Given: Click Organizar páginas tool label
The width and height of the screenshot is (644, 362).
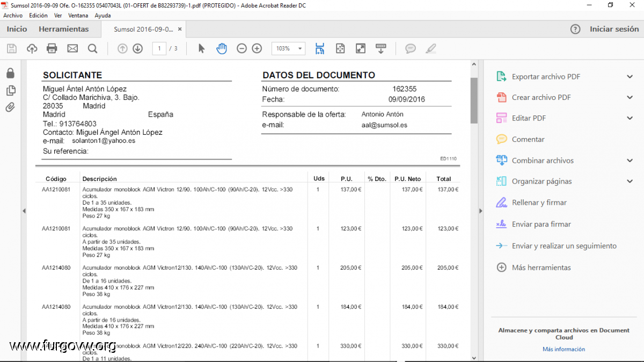Looking at the screenshot, I should tap(542, 182).
